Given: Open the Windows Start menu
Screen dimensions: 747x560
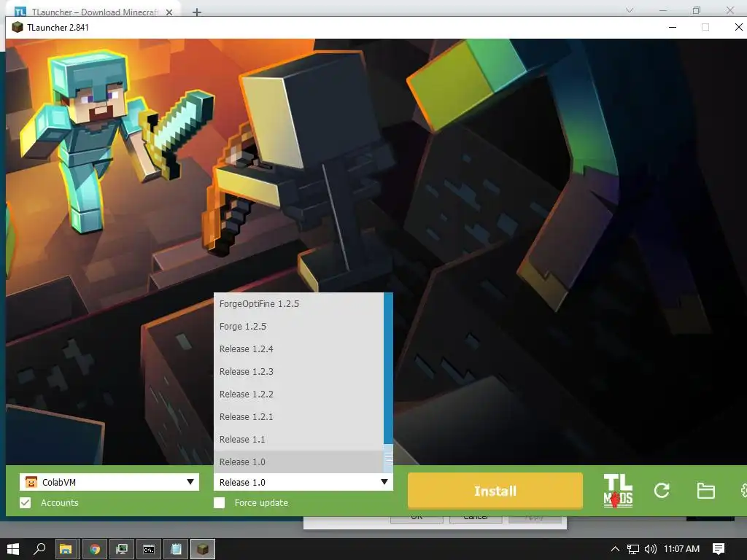Looking at the screenshot, I should [13, 549].
